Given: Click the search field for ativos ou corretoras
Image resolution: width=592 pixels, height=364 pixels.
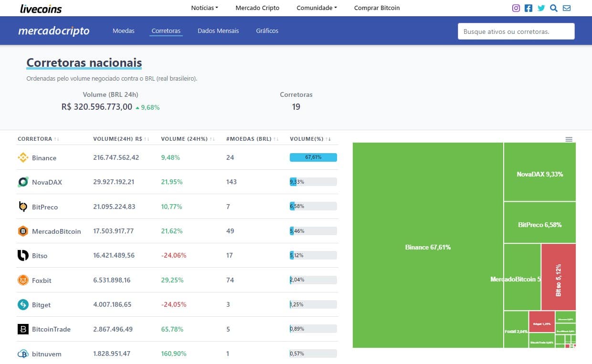Looking at the screenshot, I should [516, 31].
